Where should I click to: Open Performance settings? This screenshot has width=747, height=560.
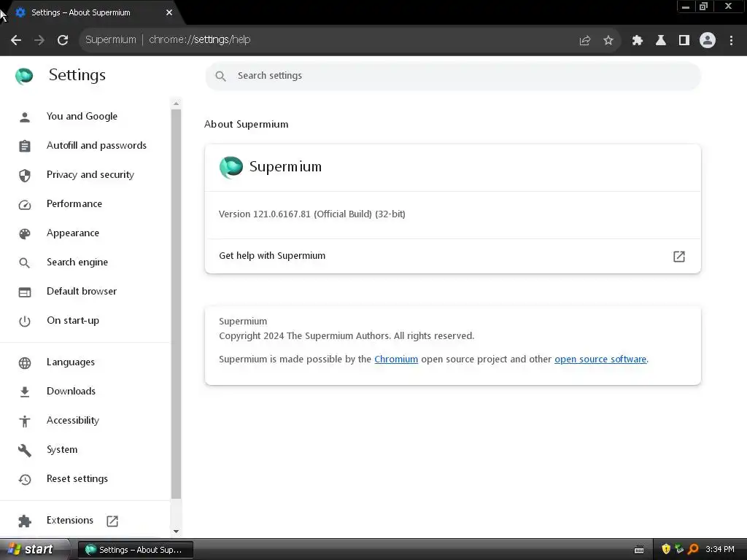[x=74, y=204]
